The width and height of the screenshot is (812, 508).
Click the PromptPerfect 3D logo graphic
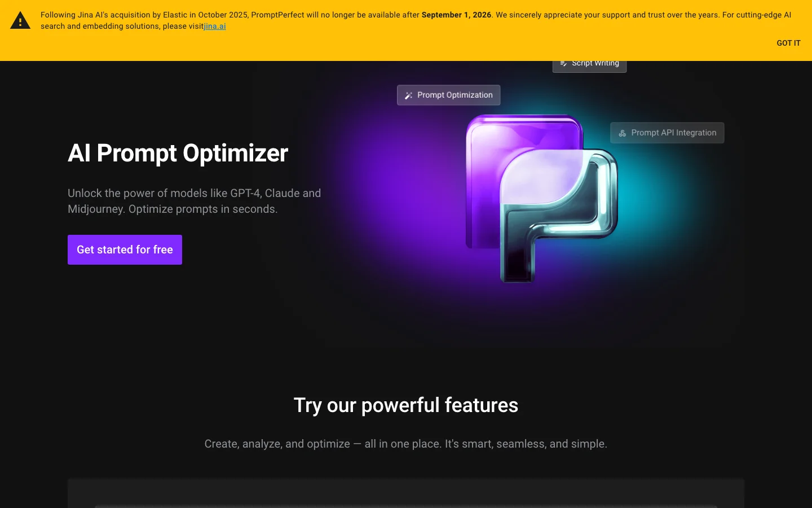[x=541, y=198]
